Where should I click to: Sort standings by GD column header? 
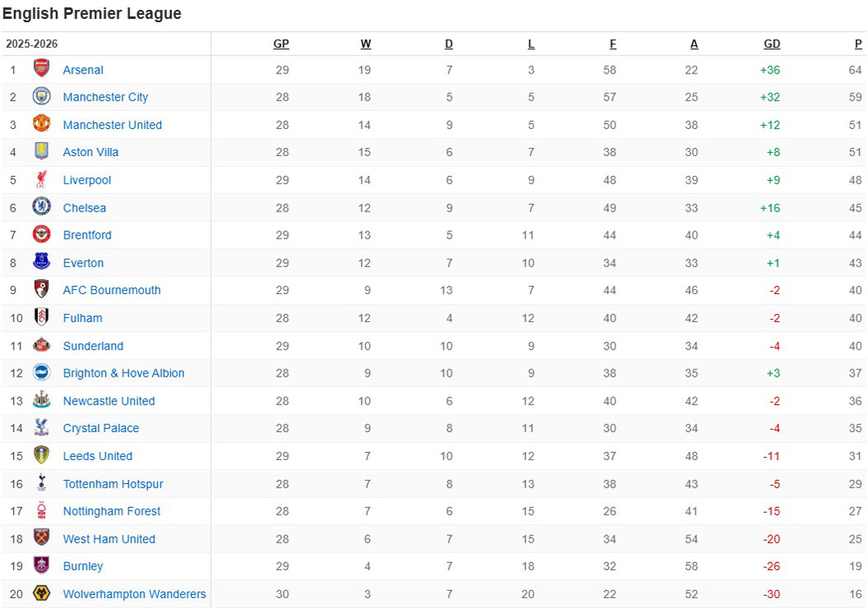(771, 45)
